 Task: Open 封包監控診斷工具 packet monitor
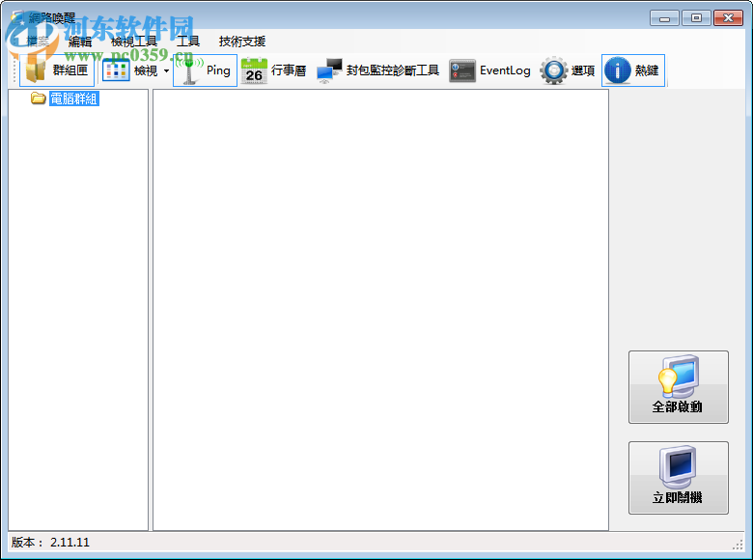click(x=377, y=70)
